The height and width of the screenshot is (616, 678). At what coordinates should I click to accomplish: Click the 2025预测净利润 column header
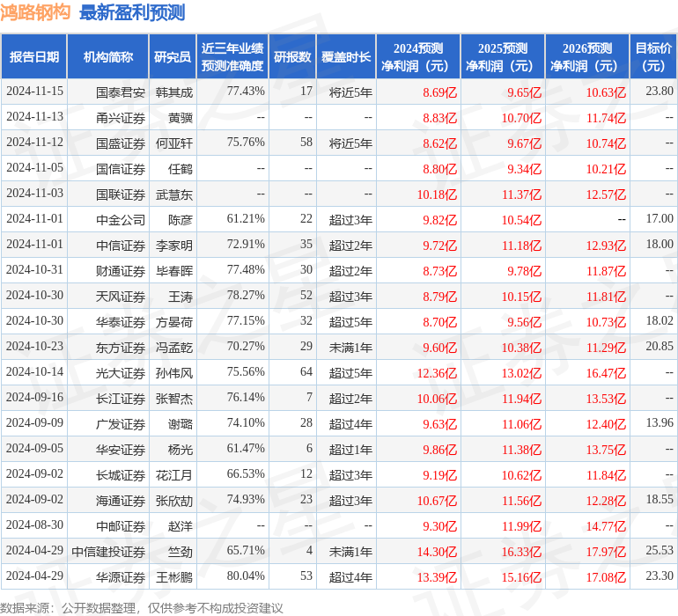(x=503, y=56)
